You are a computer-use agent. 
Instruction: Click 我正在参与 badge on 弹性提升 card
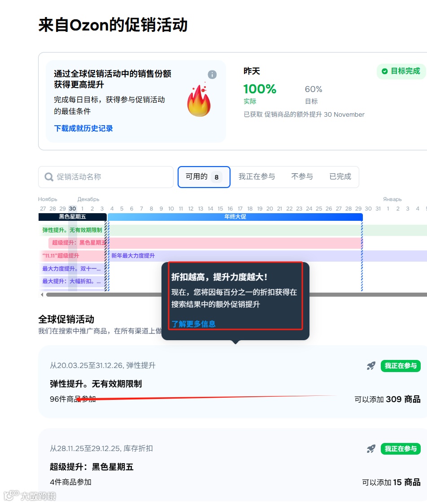[x=401, y=366]
